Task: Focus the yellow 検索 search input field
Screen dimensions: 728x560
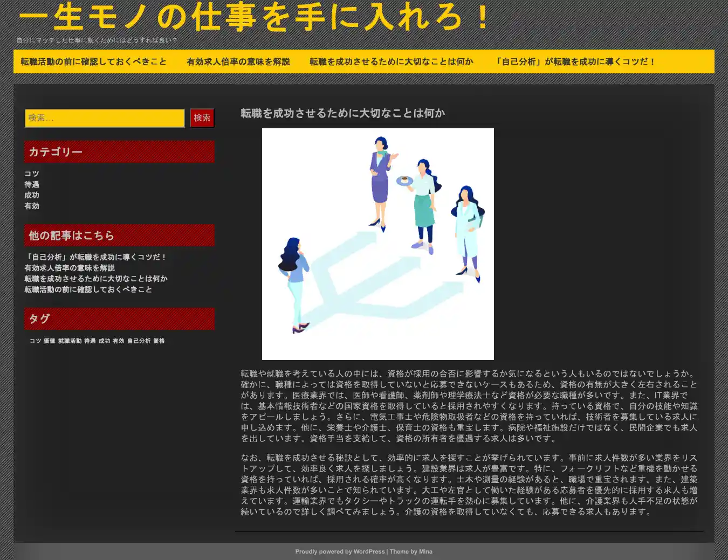Action: (x=105, y=118)
